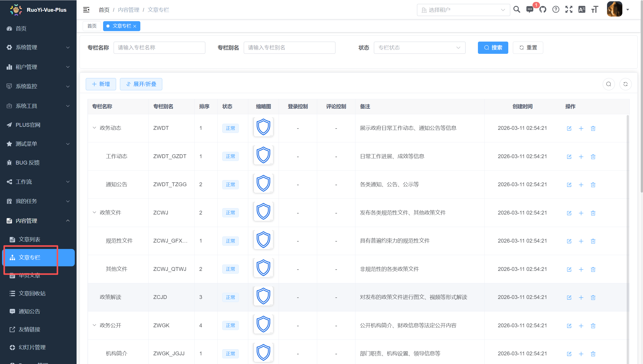The height and width of the screenshot is (364, 643).
Task: Click the 专栏名称 input field
Action: click(x=159, y=47)
